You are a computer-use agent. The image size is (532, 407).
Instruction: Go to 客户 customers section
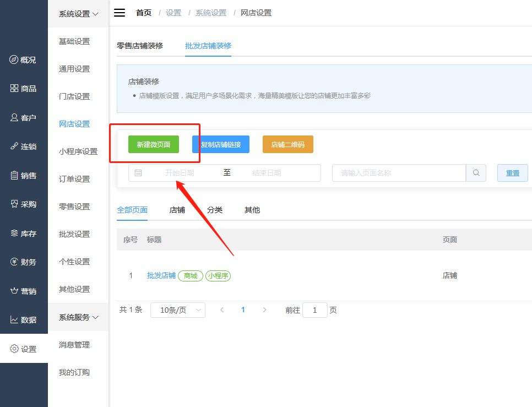(23, 118)
